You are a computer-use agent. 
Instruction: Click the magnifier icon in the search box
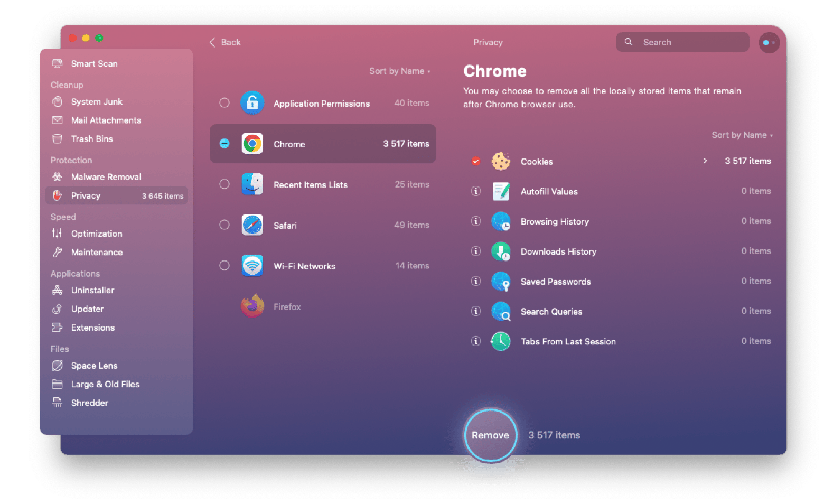(629, 42)
